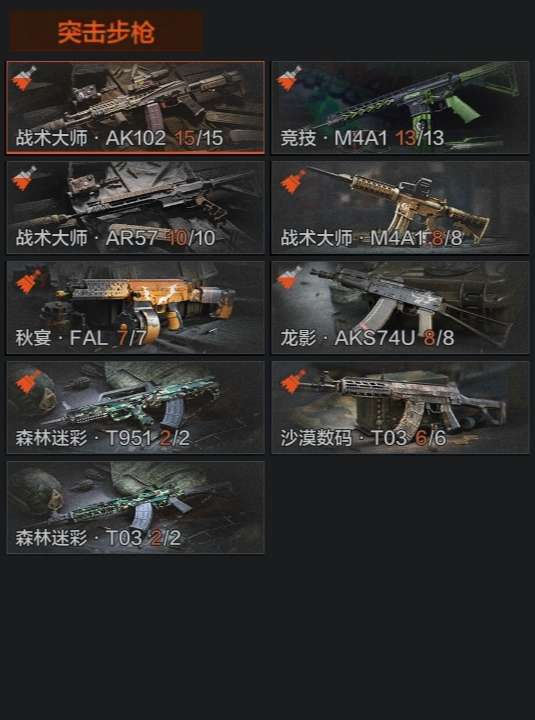
Task: Click paint bucket icon on 龙影·AKS74U card
Action: pos(289,277)
